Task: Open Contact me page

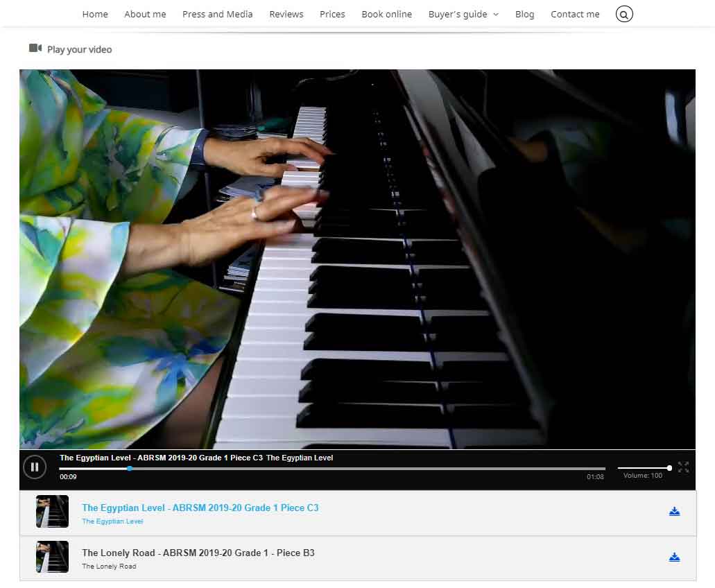Action: 575,14
